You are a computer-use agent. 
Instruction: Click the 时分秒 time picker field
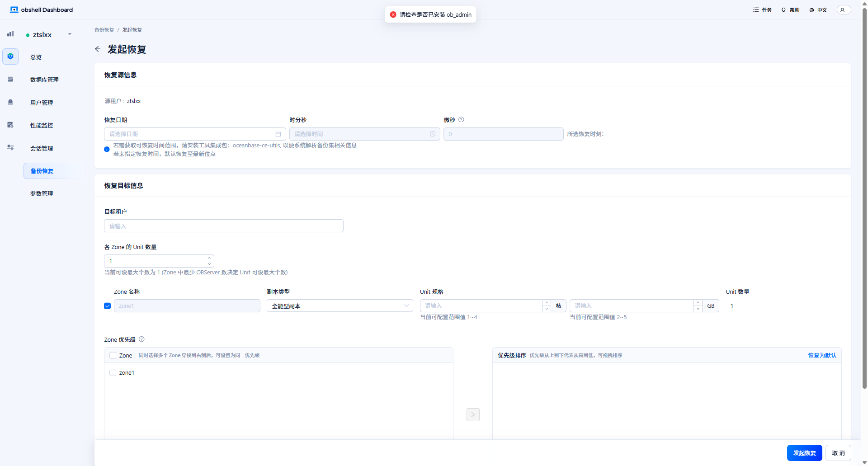pyautogui.click(x=365, y=134)
